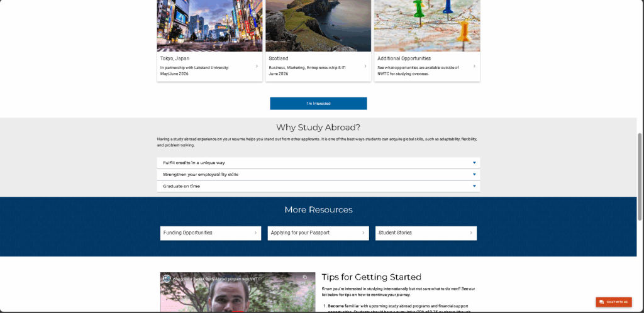Click the chevron arrow on Scotland card
644x313 pixels.
[365, 66]
